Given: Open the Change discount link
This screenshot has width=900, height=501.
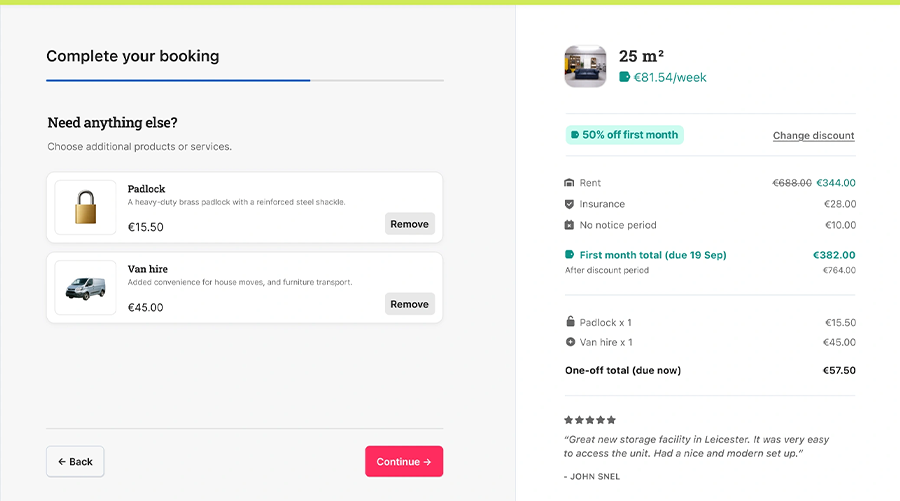Looking at the screenshot, I should (813, 136).
